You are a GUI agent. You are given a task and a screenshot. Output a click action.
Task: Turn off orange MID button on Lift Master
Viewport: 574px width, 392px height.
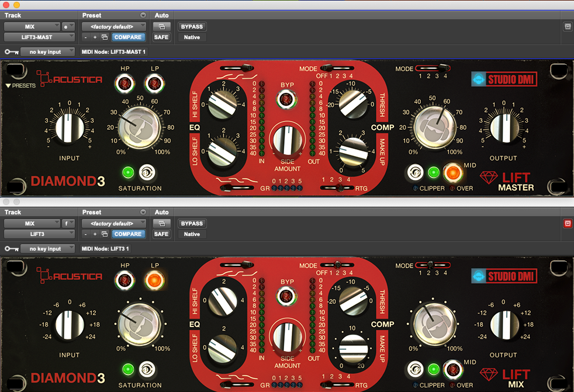452,172
